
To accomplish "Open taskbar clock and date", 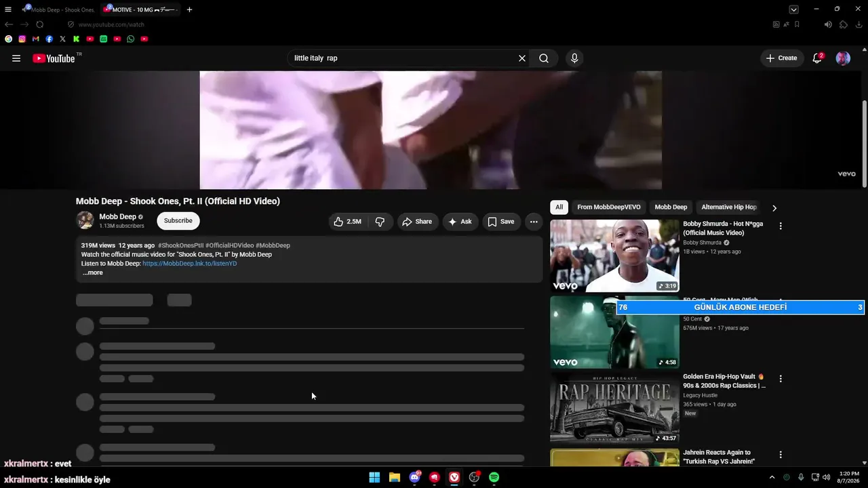I will click(849, 477).
